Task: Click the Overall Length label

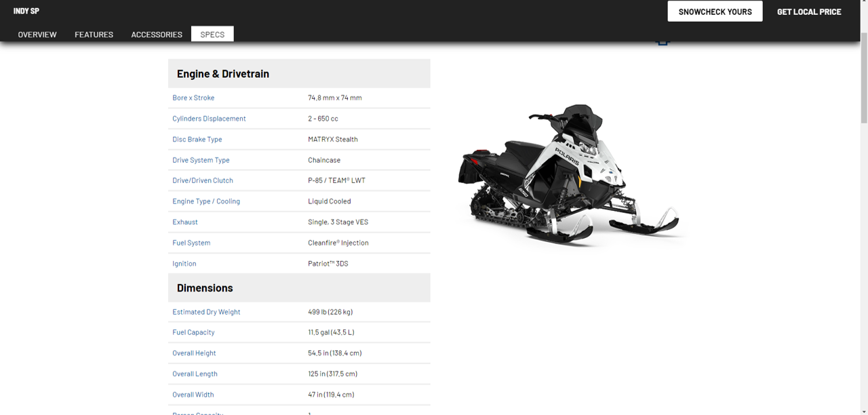Action: (195, 374)
